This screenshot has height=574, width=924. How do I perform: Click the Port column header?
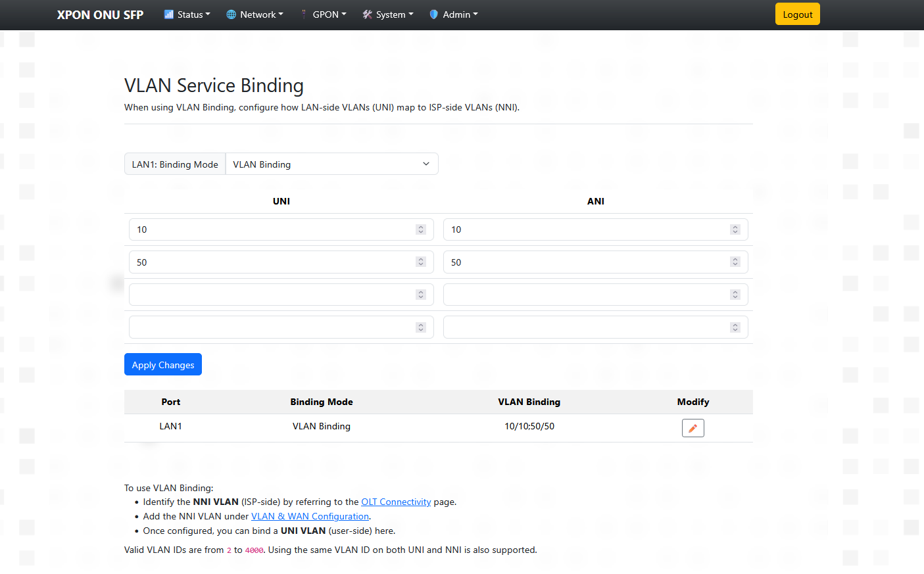click(x=171, y=402)
